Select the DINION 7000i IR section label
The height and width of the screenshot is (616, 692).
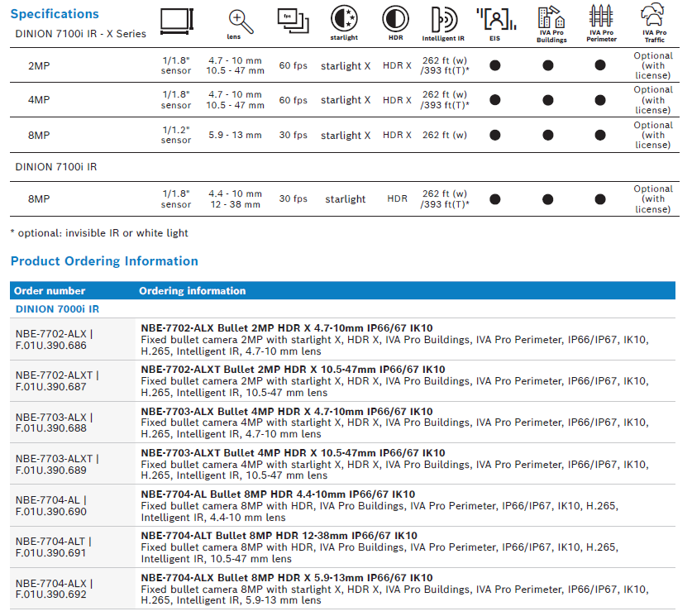point(57,309)
